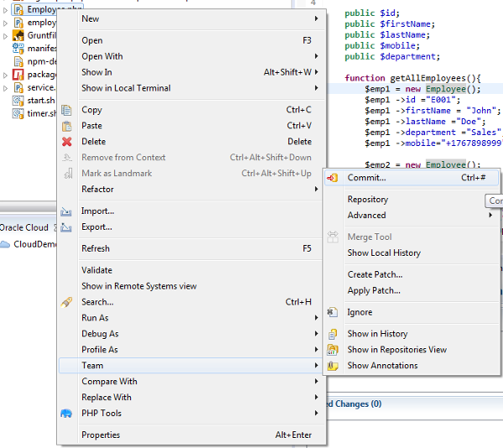Select Show Local History
This screenshot has height=448, width=503.
coord(384,253)
